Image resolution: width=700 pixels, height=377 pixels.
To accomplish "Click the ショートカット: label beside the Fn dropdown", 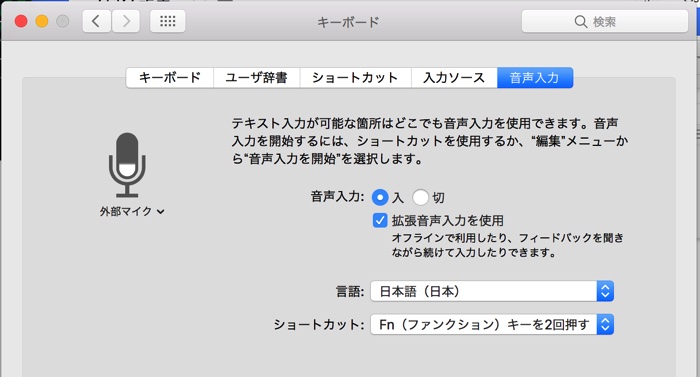I will pyautogui.click(x=319, y=324).
